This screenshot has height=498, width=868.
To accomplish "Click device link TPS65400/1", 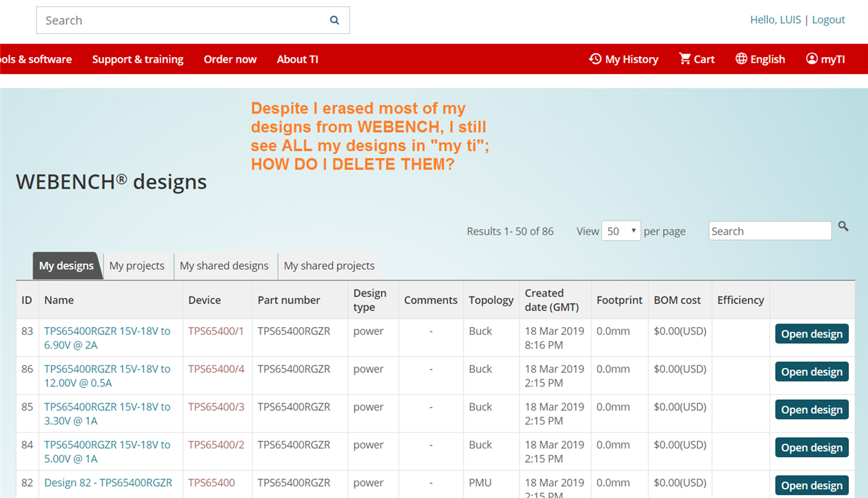I will (x=216, y=331).
